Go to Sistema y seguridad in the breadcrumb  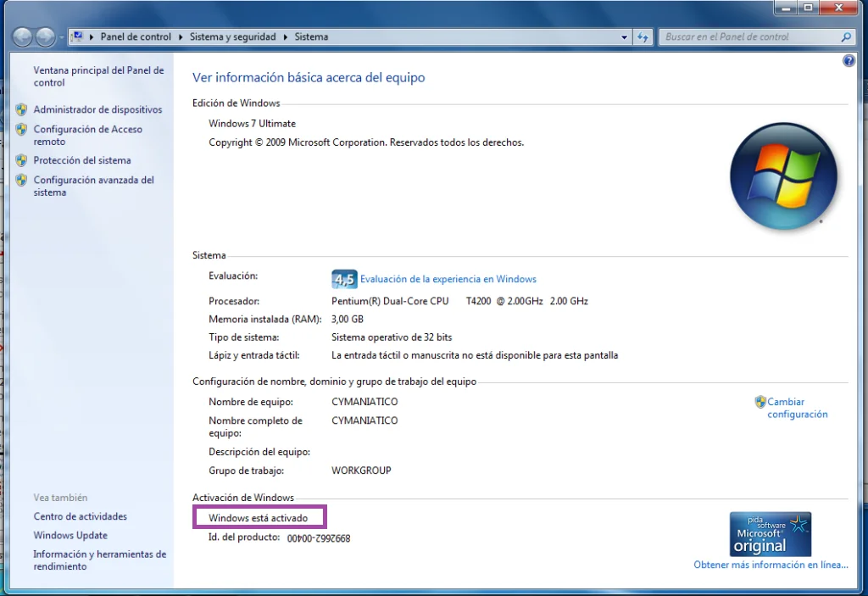pyautogui.click(x=234, y=37)
